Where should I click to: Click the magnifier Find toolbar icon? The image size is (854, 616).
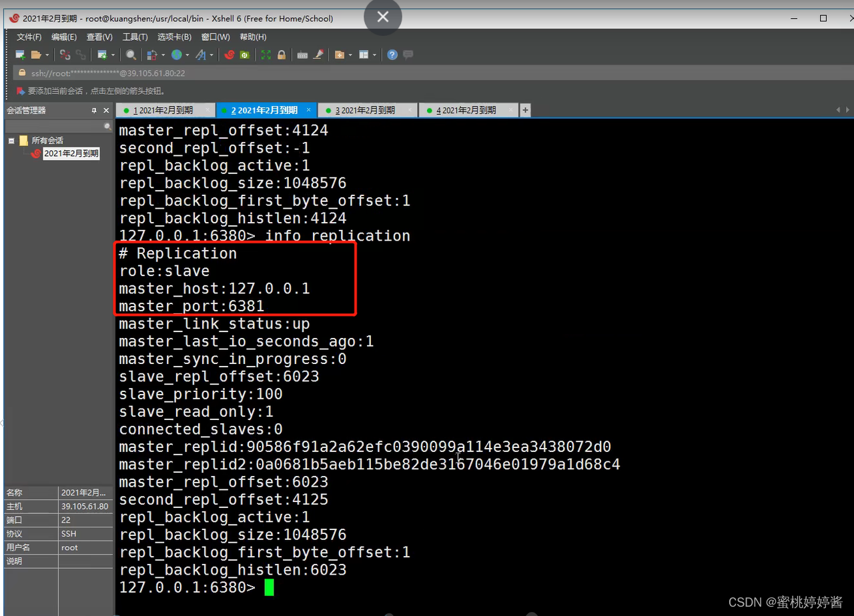coord(131,55)
